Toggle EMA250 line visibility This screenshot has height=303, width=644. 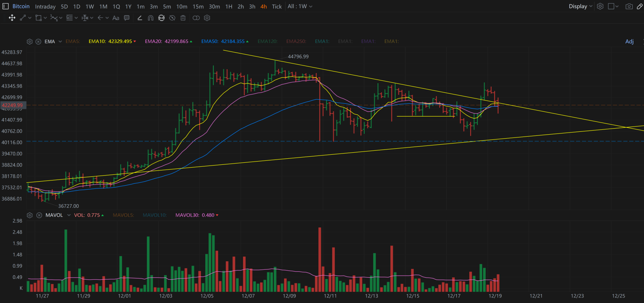(x=296, y=41)
